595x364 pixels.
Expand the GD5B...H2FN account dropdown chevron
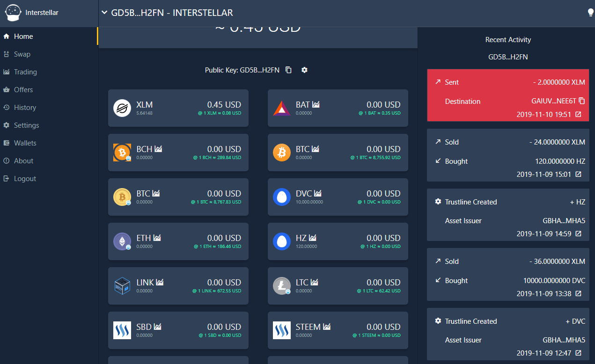pyautogui.click(x=104, y=13)
